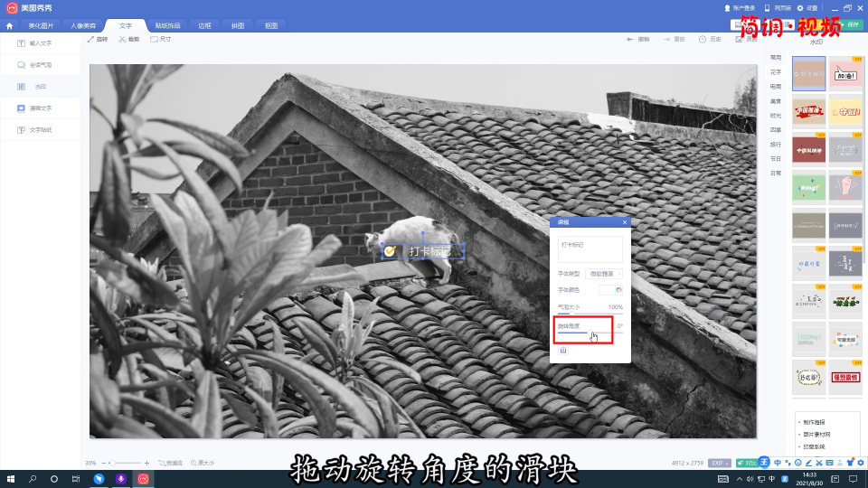Click the 撤销 undo arrow

(x=638, y=40)
